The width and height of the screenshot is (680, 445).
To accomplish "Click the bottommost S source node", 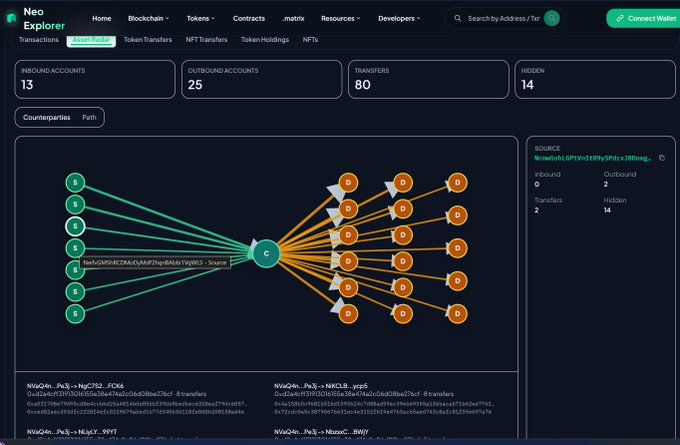I will (x=75, y=314).
